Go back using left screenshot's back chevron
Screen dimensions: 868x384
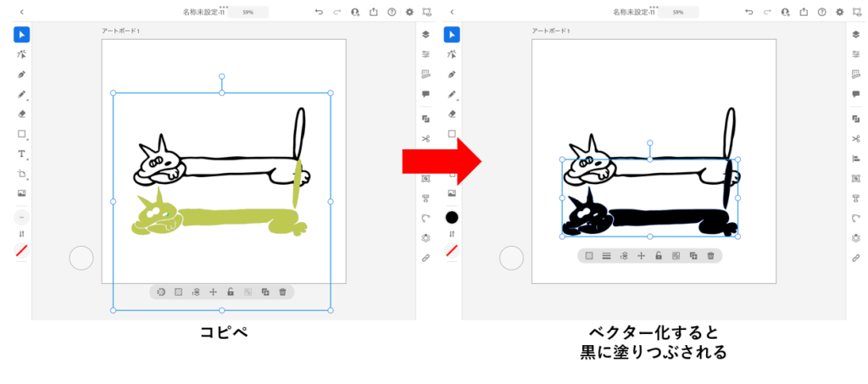tap(21, 12)
